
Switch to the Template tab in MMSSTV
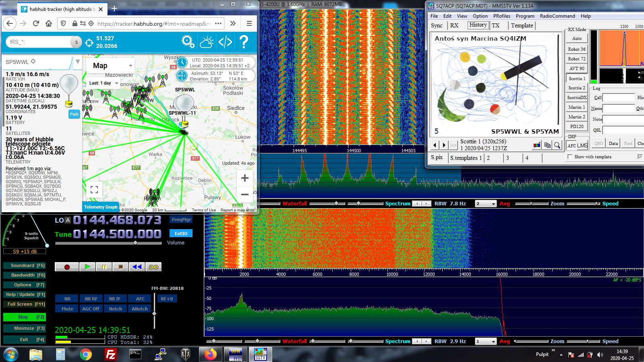(x=522, y=25)
